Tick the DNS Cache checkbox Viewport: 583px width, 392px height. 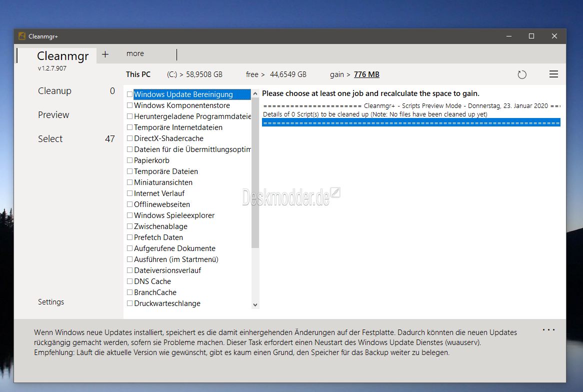click(x=130, y=281)
